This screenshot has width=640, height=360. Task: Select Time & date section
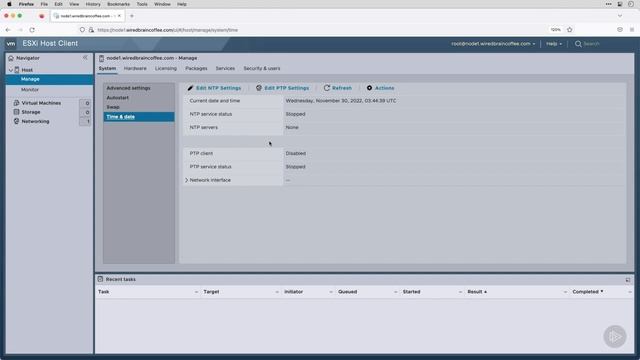click(139, 117)
